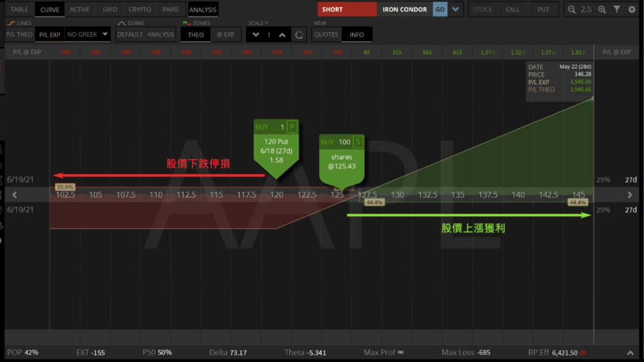Click the 1.82K value in the P/L row

point(579,53)
